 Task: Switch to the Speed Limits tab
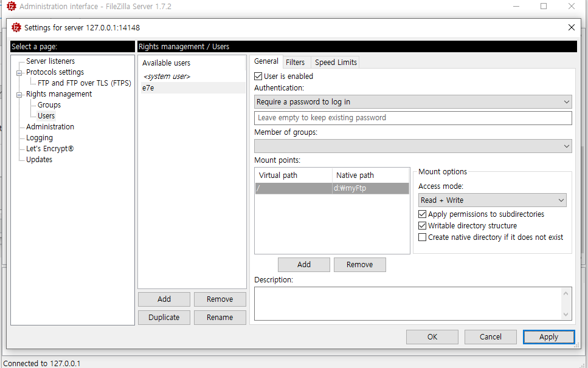[336, 62]
